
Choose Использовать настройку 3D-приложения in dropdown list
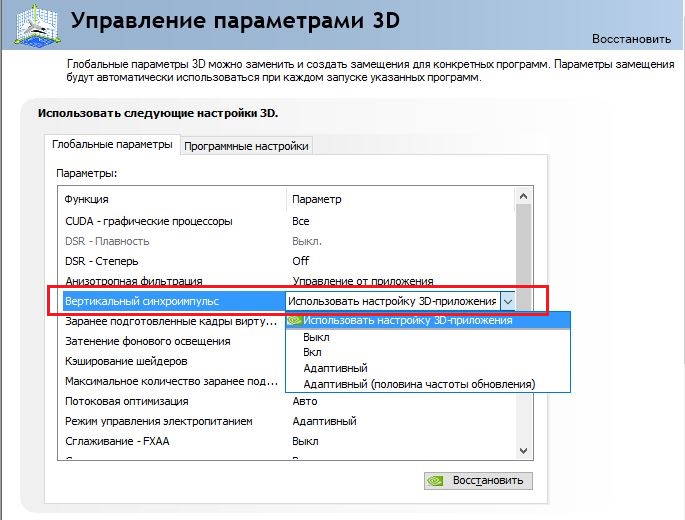pyautogui.click(x=428, y=320)
